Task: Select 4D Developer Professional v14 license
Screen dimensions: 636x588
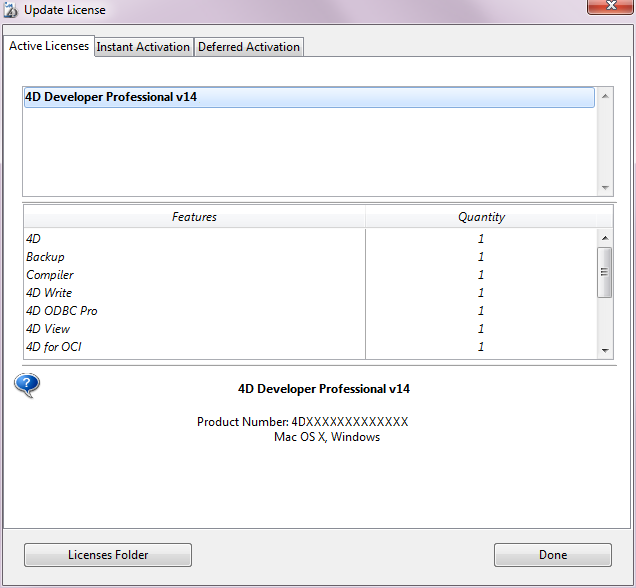Action: [x=308, y=98]
